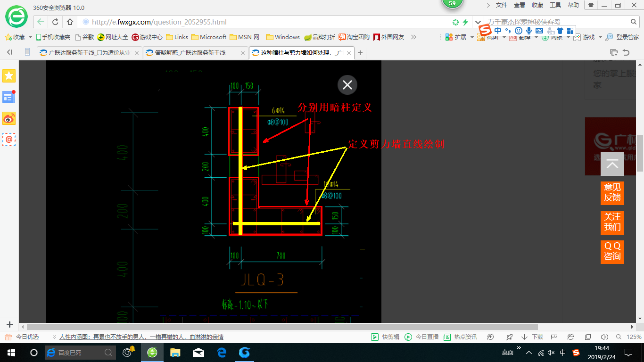This screenshot has height=362, width=644.
Task: Open the Mail app in the taskbar
Action: 198,352
